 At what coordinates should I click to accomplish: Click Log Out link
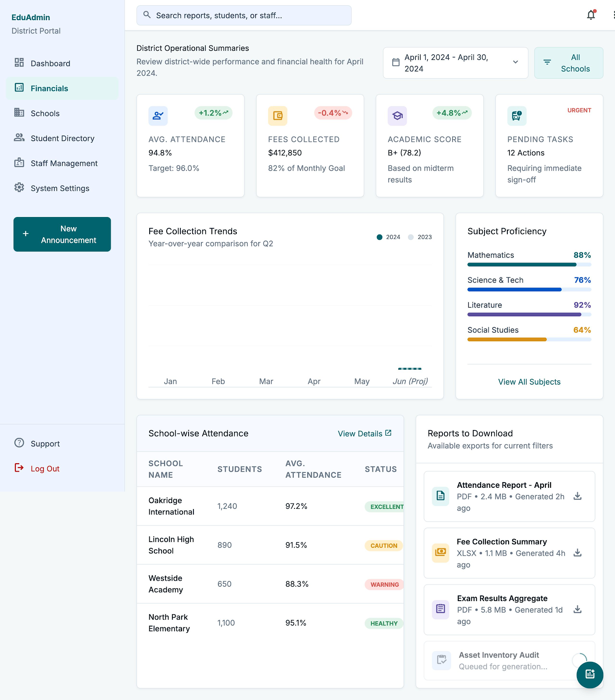[x=45, y=469]
